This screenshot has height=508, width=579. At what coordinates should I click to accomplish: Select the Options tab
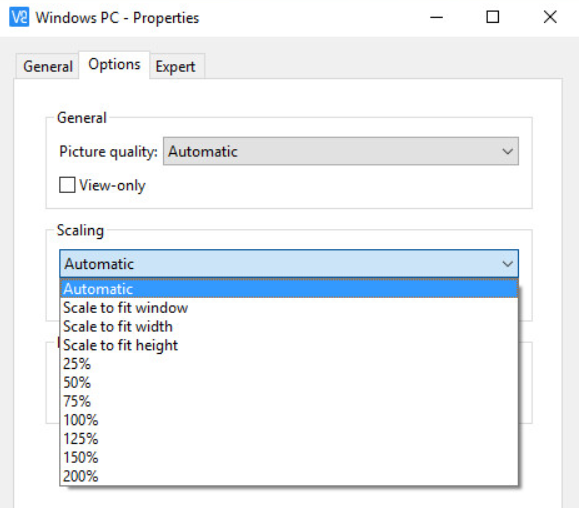pyautogui.click(x=114, y=65)
